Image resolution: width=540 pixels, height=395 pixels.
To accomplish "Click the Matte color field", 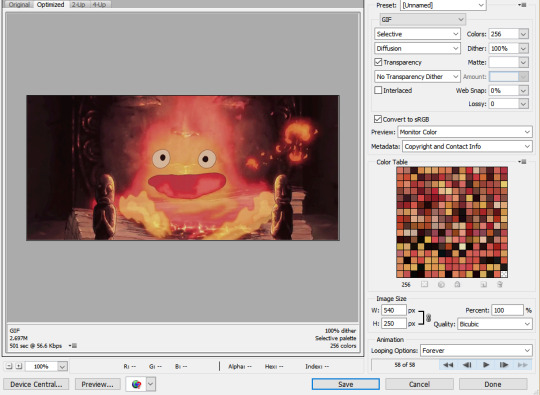I will 504,62.
